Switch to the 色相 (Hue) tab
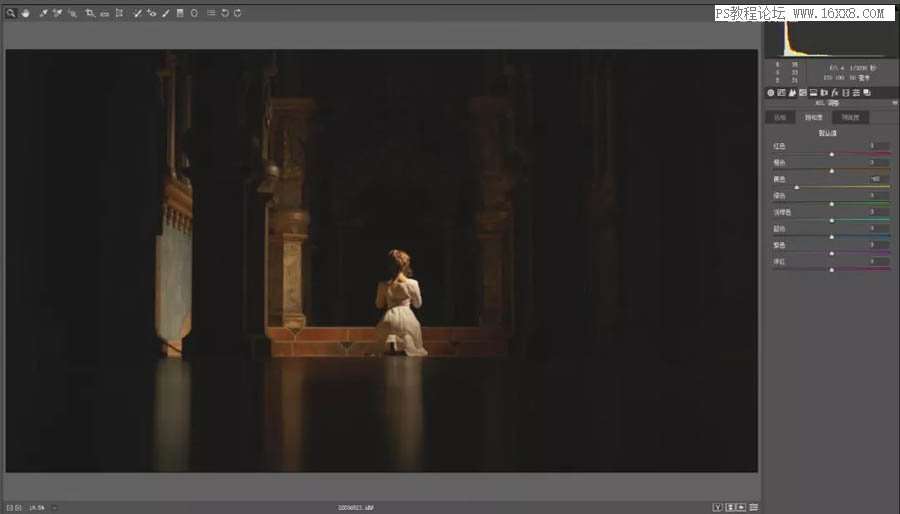This screenshot has height=514, width=900. click(x=780, y=117)
